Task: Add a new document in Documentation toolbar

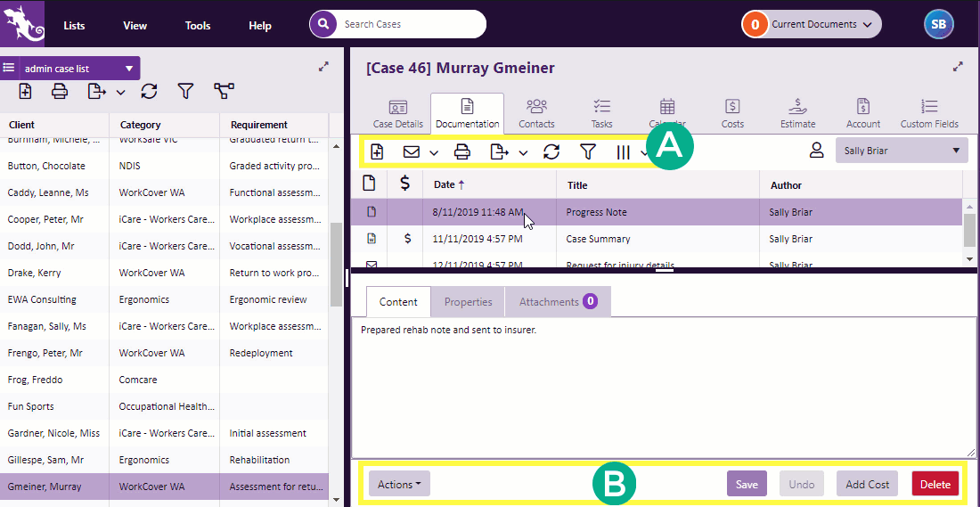Action: coord(377,152)
